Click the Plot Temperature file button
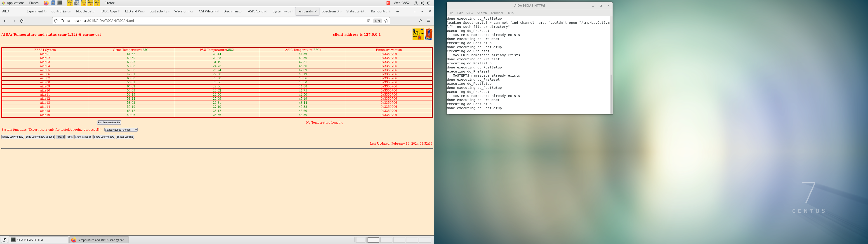This screenshot has height=244, width=868. (109, 122)
